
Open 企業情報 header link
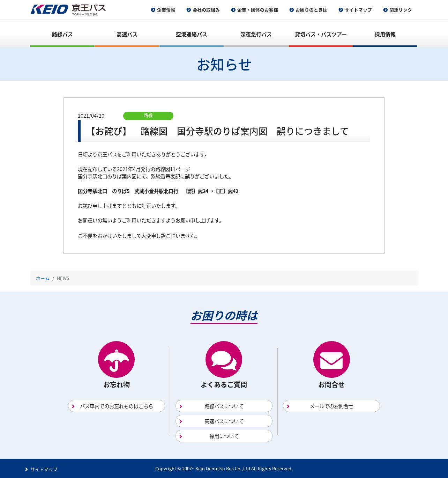166,10
